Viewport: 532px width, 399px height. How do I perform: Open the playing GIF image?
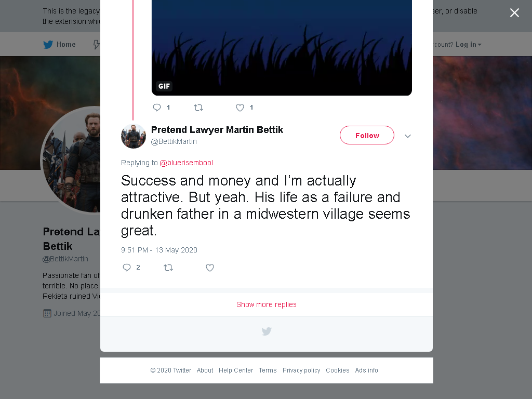coord(282,47)
